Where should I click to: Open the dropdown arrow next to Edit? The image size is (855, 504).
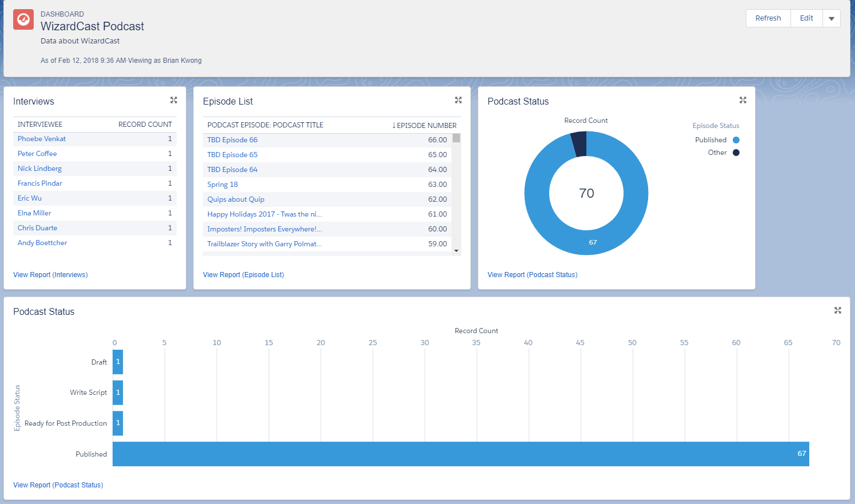(832, 18)
